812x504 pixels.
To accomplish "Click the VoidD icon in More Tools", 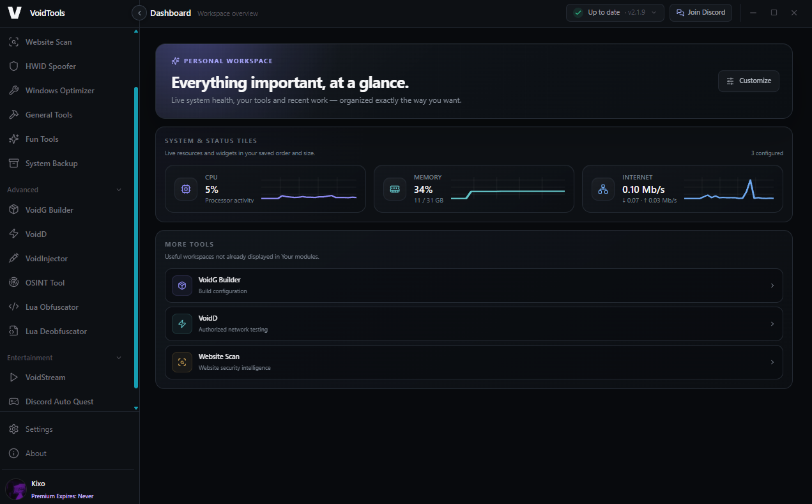I will 182,324.
